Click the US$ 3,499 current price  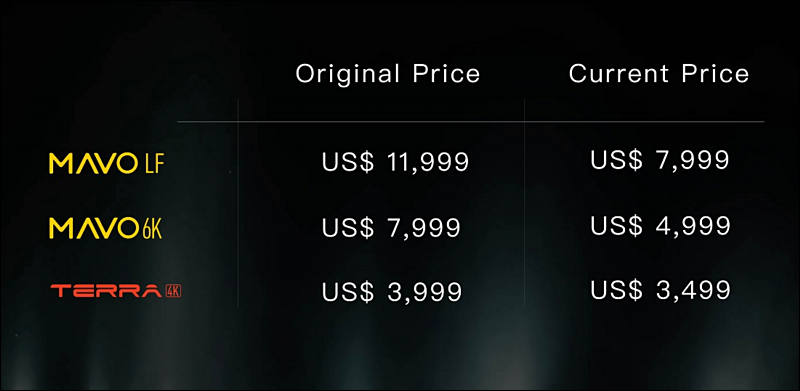tap(660, 289)
